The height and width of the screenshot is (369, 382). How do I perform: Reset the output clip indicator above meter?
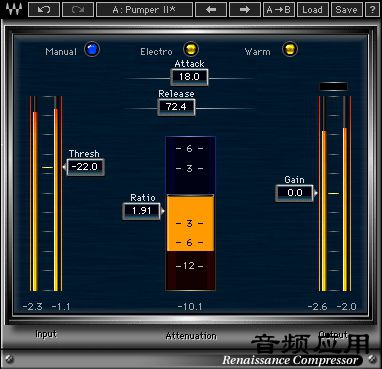tap(334, 87)
